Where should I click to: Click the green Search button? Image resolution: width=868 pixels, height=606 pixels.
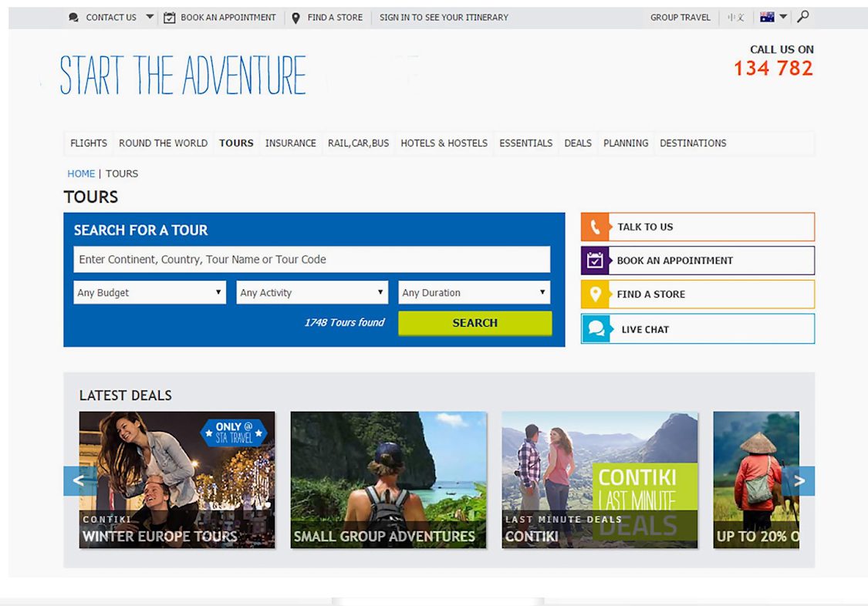[475, 323]
